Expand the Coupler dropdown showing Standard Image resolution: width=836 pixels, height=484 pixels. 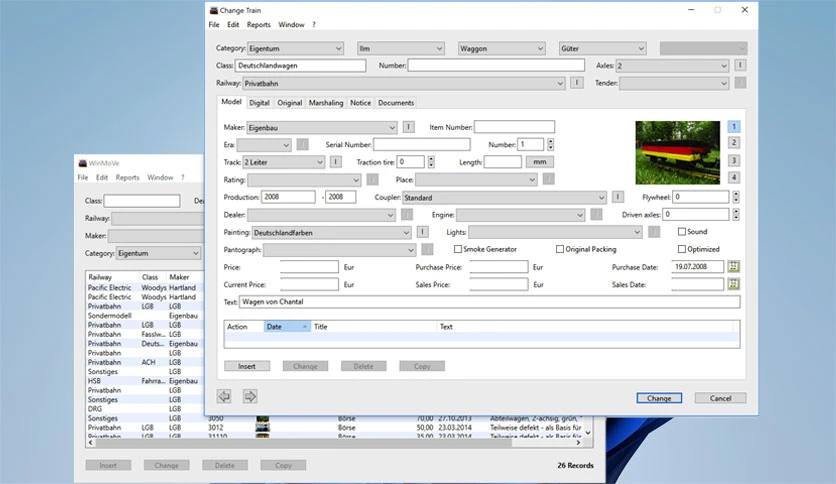(x=504, y=198)
